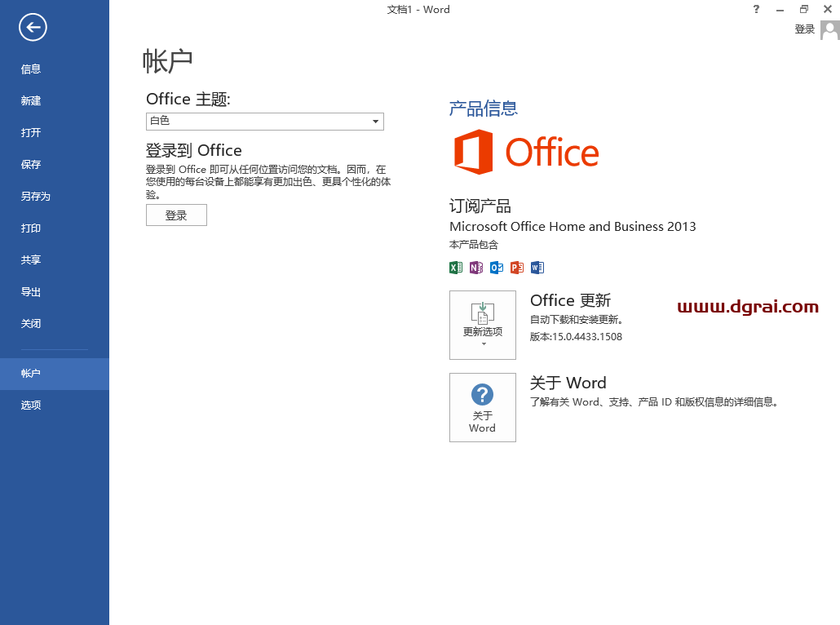840x625 pixels.
Task: Select 保存 in the sidebar
Action: click(55, 165)
